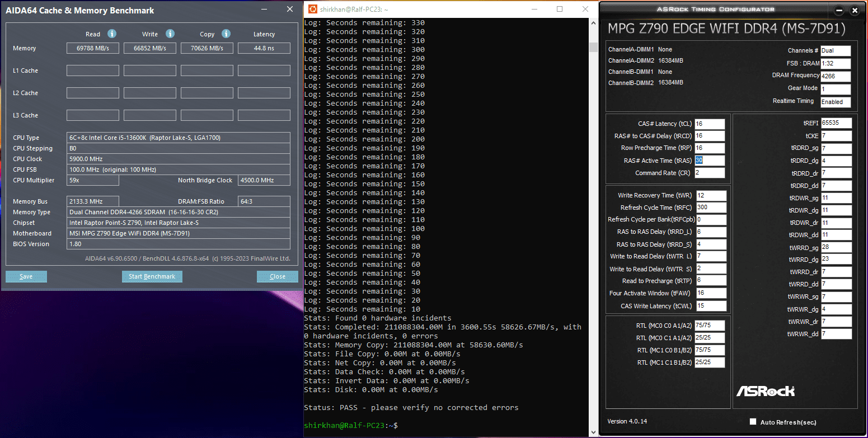Select Realtime Timing field showing Enabled

tap(836, 102)
